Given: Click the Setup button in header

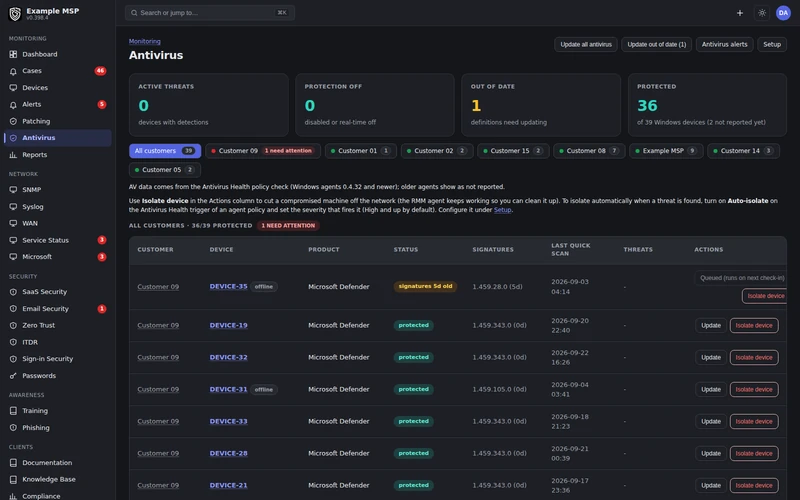Looking at the screenshot, I should point(771,44).
